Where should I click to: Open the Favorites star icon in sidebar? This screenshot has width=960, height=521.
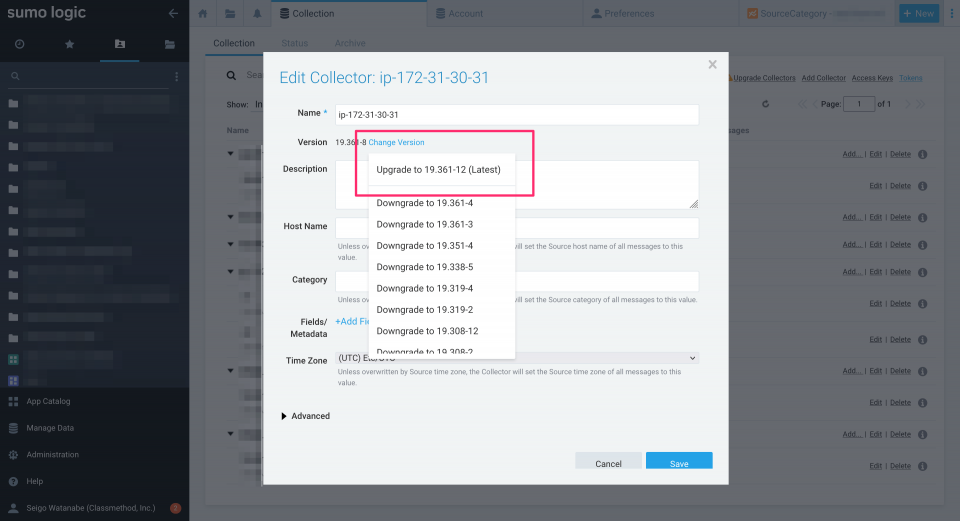[x=69, y=45]
